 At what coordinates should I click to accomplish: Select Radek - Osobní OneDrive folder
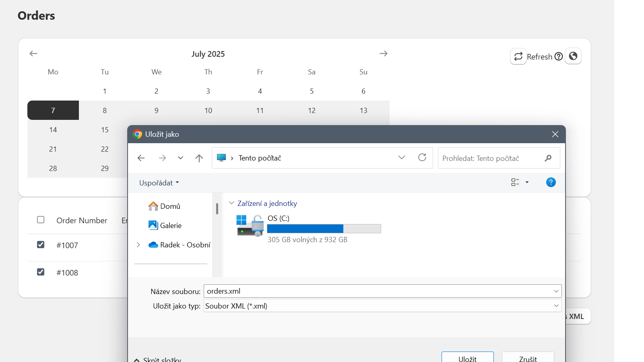180,245
